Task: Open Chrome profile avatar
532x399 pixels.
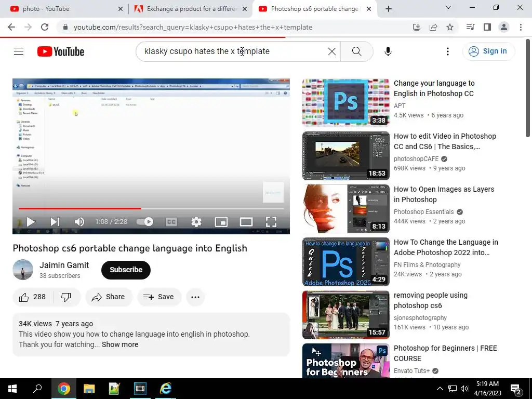Action: click(x=504, y=27)
